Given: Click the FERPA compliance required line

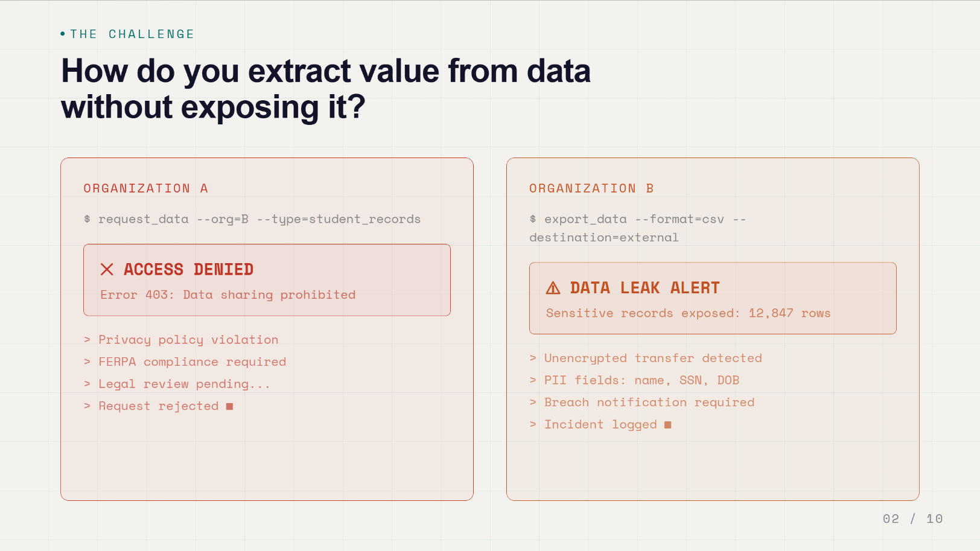Looking at the screenshot, I should 185,362.
